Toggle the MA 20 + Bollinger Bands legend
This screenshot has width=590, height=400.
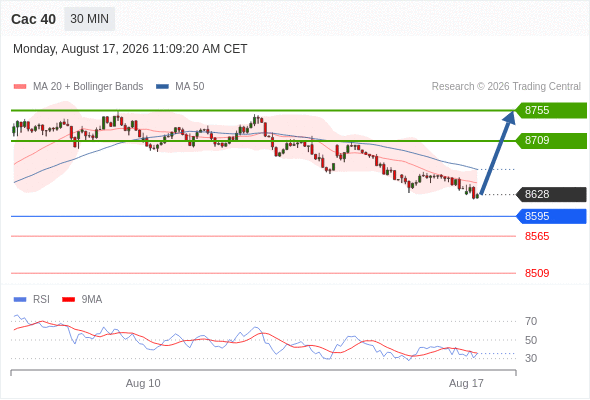tap(78, 87)
